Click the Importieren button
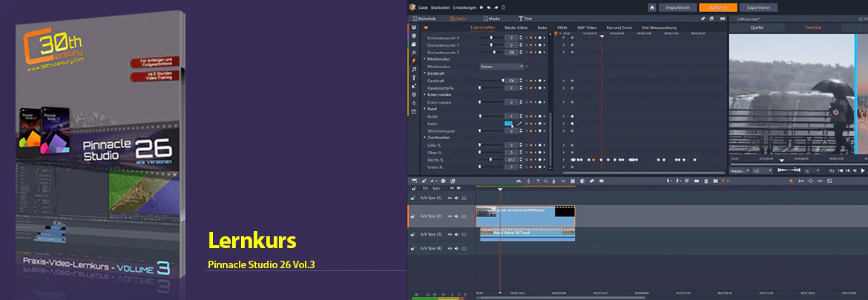This screenshot has height=300, width=868. point(677,7)
